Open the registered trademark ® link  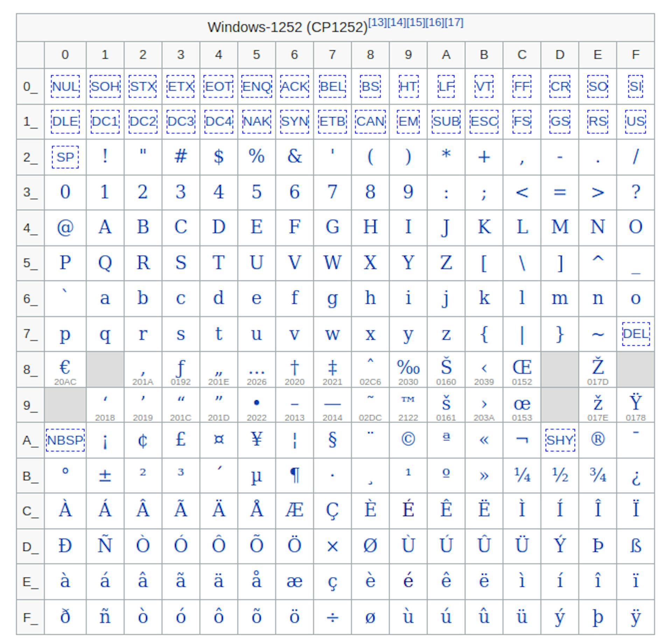[x=598, y=439]
